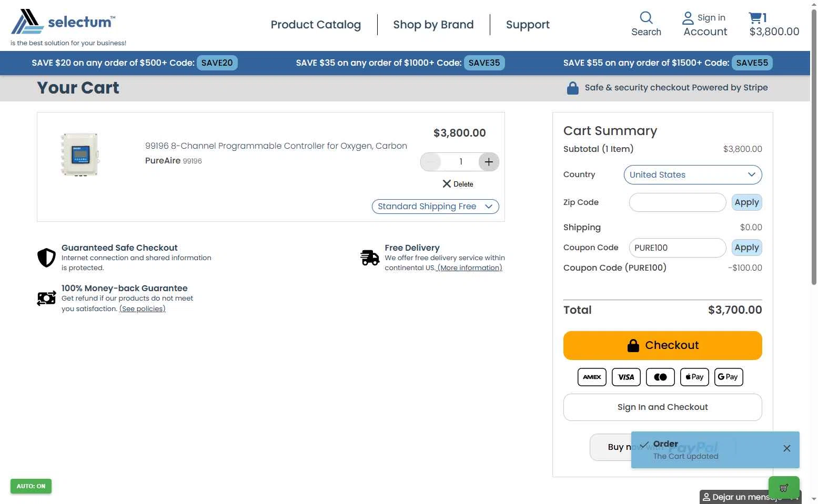The image size is (818, 504).
Task: Click the Zip Code input field
Action: coord(678,202)
